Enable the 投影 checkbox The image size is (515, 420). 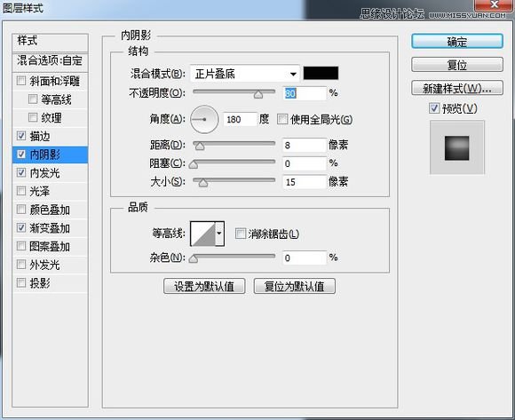click(x=21, y=282)
